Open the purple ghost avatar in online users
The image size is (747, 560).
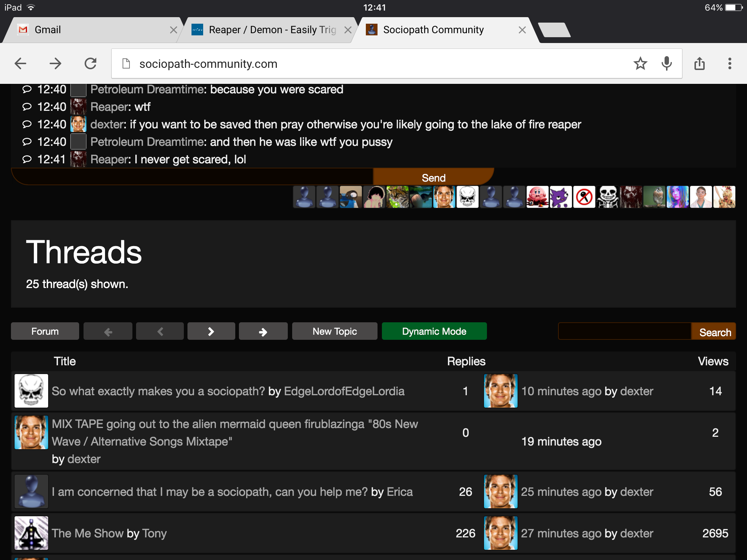(x=561, y=197)
